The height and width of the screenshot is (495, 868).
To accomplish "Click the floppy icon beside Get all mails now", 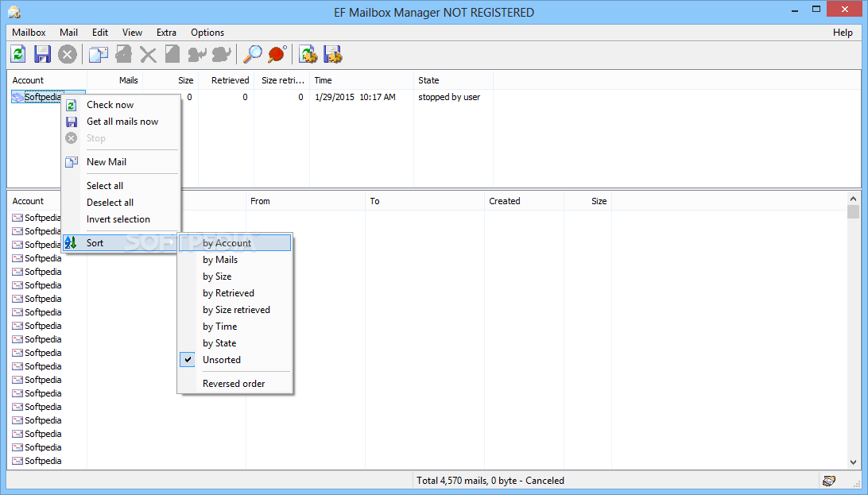I will pyautogui.click(x=72, y=122).
